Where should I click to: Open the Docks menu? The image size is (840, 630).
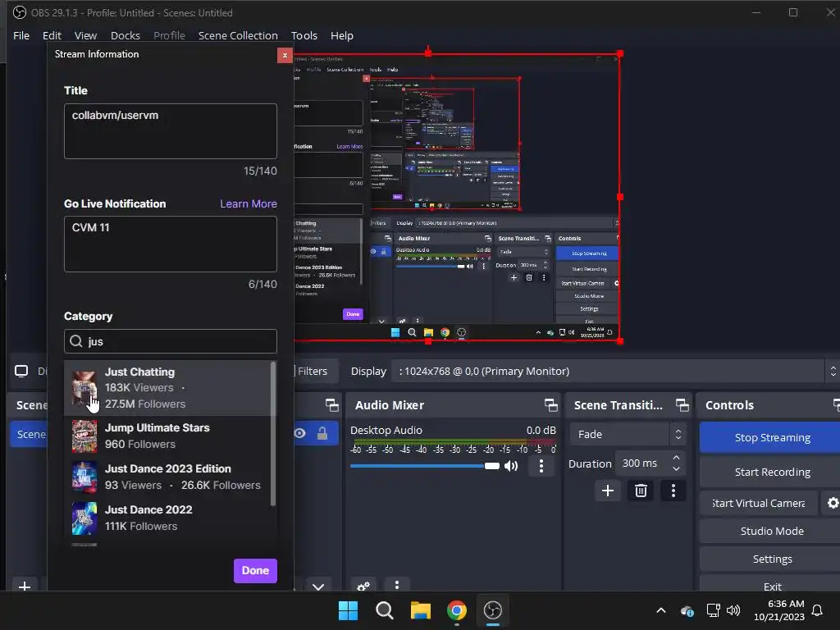(126, 36)
